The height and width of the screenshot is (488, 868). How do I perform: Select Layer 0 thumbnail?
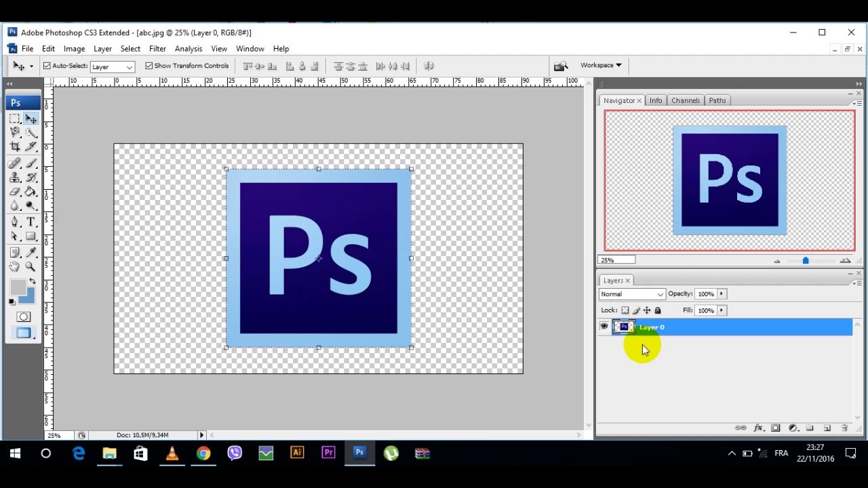[x=624, y=327]
